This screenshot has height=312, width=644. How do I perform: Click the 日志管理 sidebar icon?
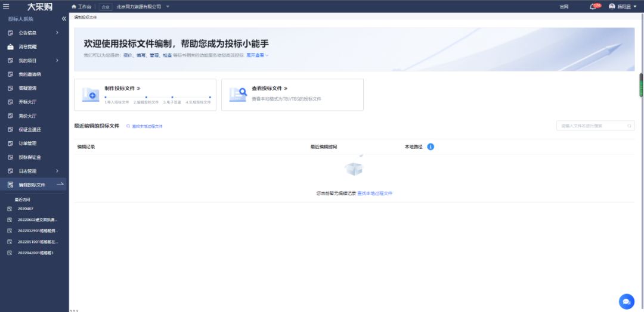click(x=10, y=171)
